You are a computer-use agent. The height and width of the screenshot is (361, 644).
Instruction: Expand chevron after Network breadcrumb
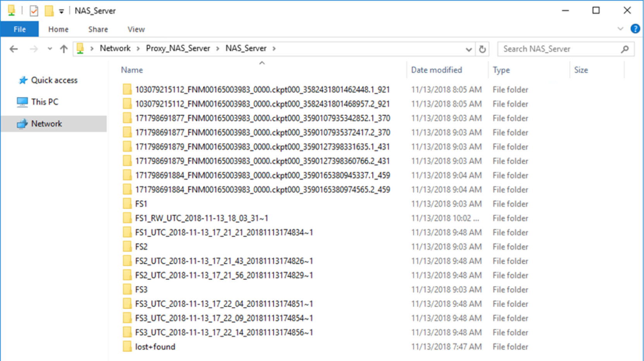(x=138, y=48)
